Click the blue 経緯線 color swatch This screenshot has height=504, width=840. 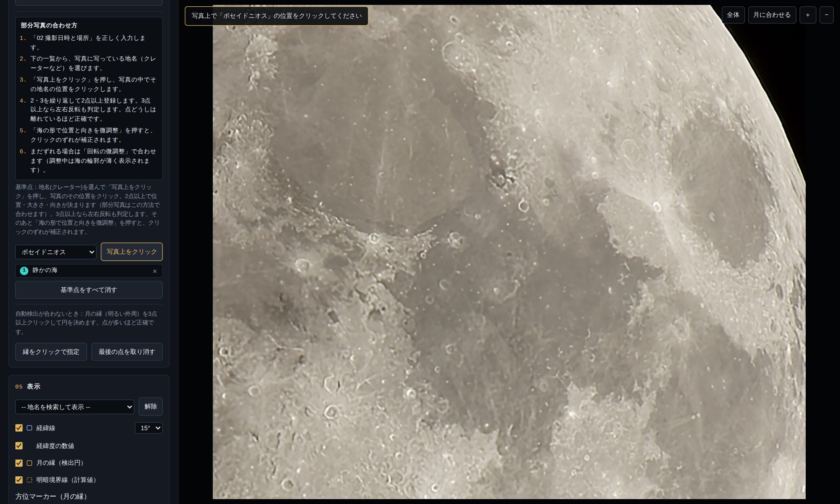tap(29, 428)
